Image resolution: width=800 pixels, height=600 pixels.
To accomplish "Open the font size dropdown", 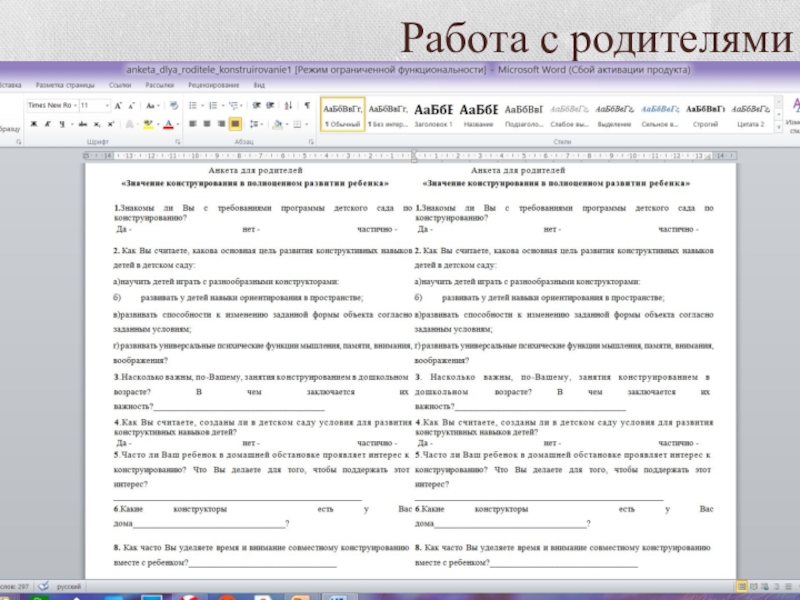I will (108, 105).
